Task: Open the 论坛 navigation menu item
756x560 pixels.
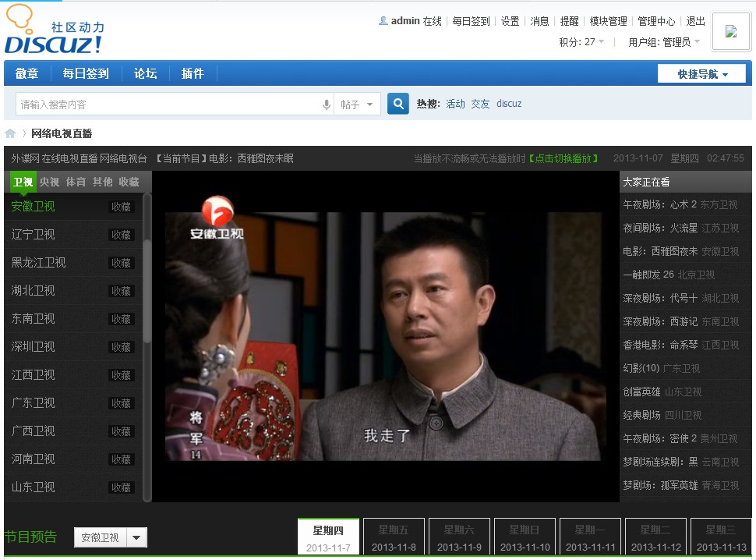Action: point(145,73)
